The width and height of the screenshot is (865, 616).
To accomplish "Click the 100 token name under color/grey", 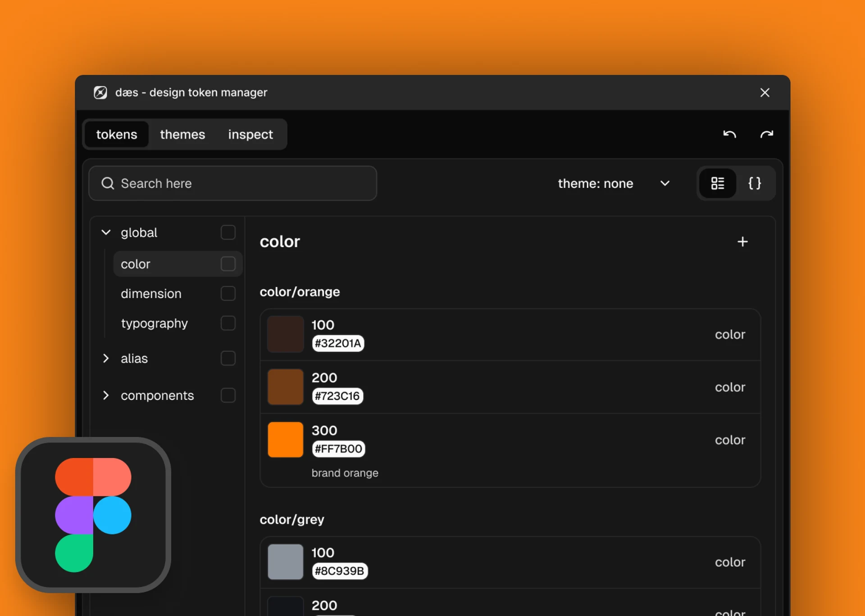I will pyautogui.click(x=323, y=552).
